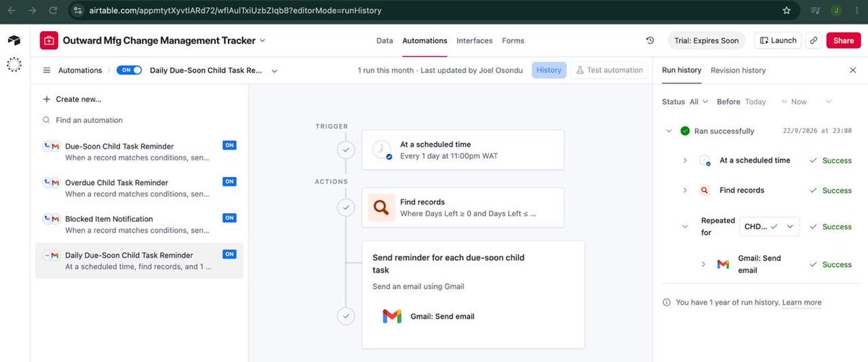Viewport: 868px width, 362px height.
Task: Click the Gmail icon in Send email action
Action: coord(391,316)
